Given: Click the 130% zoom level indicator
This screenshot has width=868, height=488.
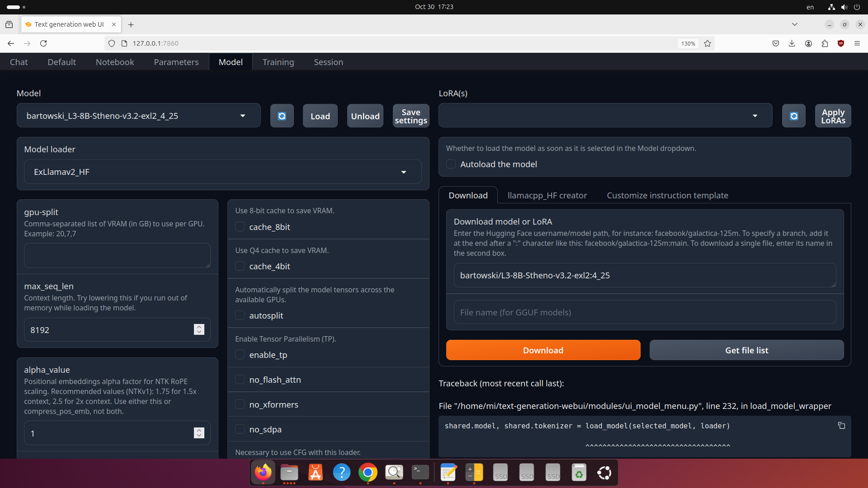Looking at the screenshot, I should point(688,43).
